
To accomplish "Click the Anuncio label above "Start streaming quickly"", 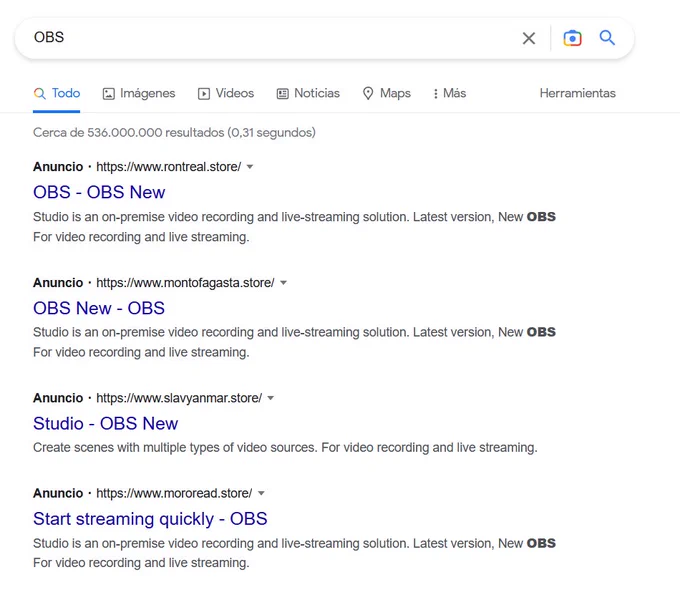I will 58,493.
